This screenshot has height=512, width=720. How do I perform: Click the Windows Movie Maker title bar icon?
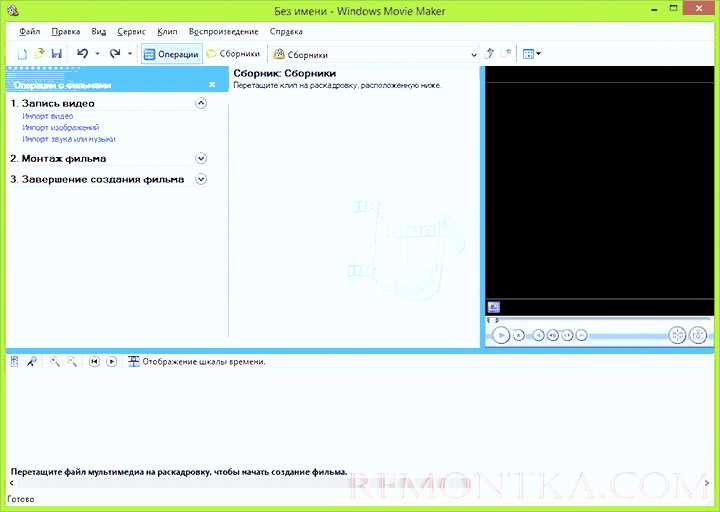tap(12, 10)
